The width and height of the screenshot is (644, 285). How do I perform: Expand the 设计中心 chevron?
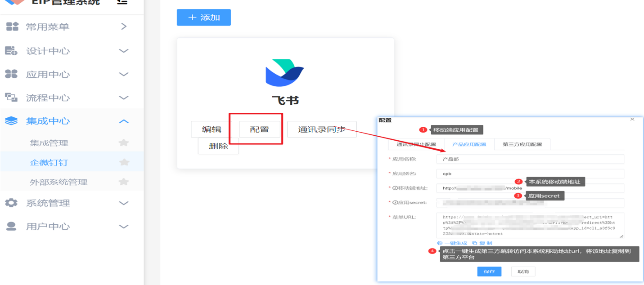click(x=124, y=51)
